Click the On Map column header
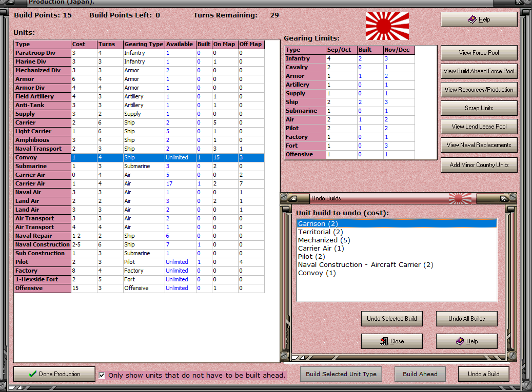The image size is (532, 392). point(225,44)
